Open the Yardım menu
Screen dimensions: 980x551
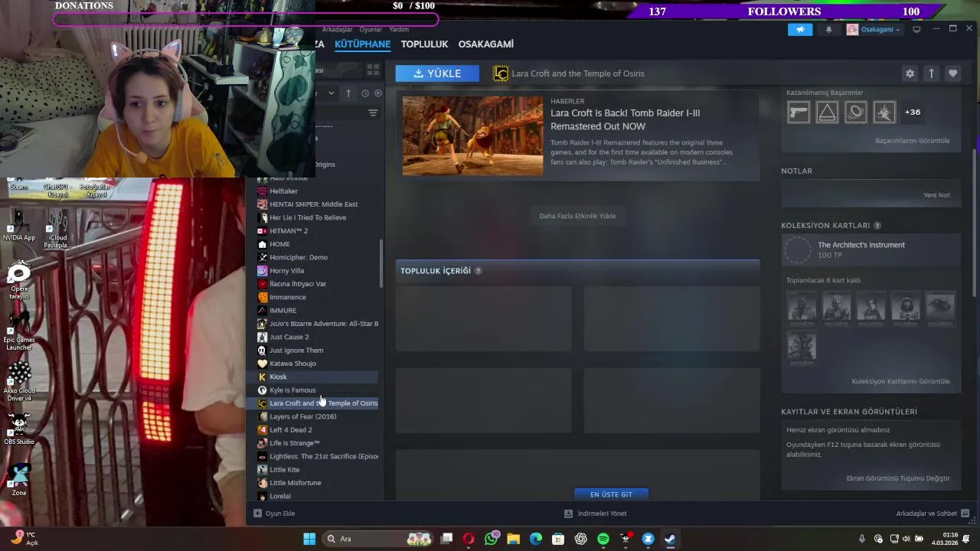(399, 29)
